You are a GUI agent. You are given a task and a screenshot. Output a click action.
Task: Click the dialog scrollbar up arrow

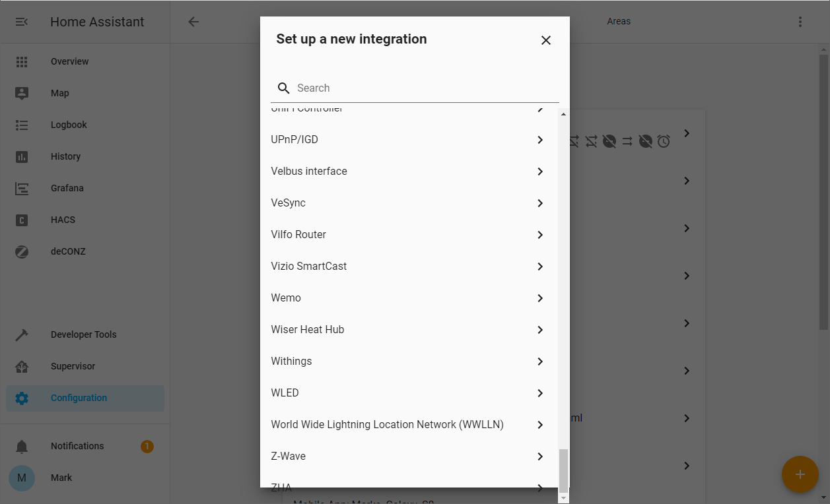pos(563,115)
